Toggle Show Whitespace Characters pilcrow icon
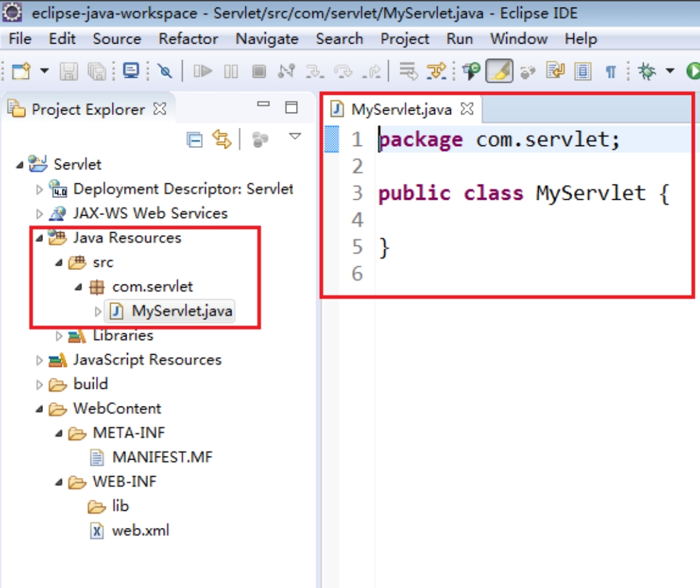Image resolution: width=700 pixels, height=588 pixels. [611, 71]
